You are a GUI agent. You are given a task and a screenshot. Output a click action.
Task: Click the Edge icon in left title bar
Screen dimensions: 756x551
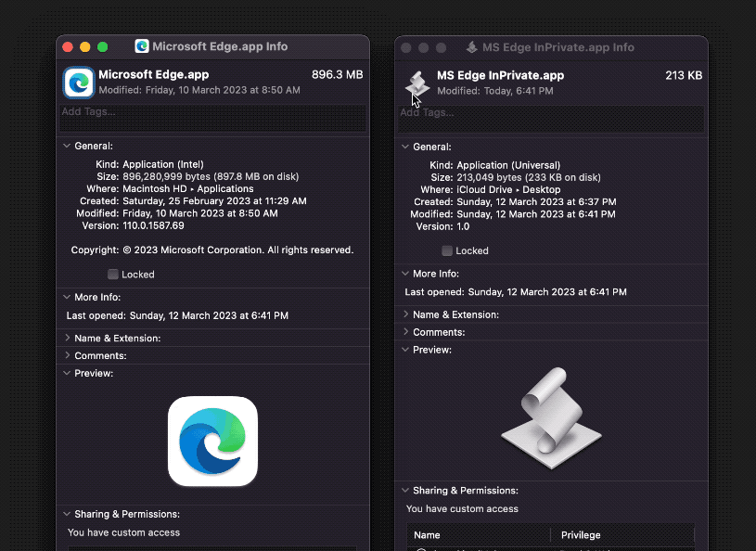[141, 46]
